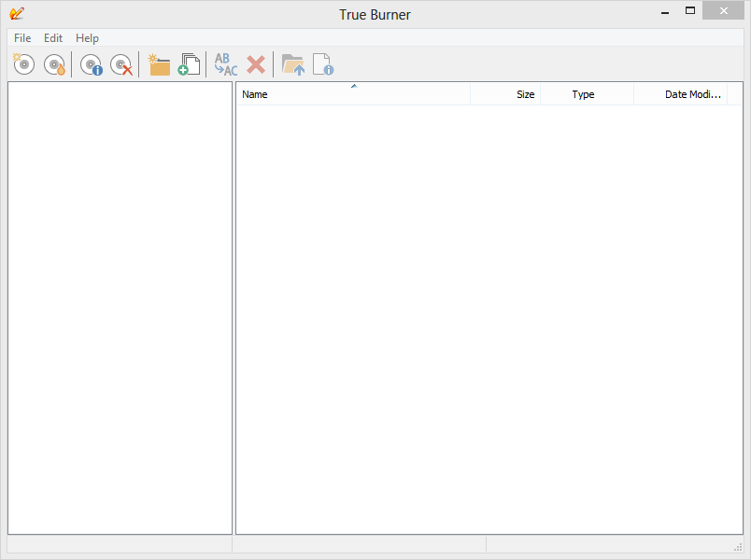Screen dimensions: 751x560
Task: Sort the list by Type column
Action: (x=588, y=94)
